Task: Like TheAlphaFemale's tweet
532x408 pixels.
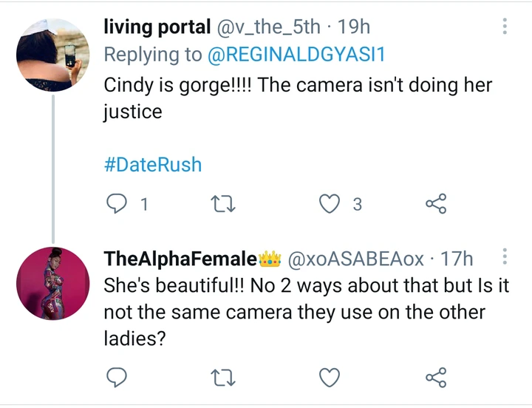Action: [329, 378]
